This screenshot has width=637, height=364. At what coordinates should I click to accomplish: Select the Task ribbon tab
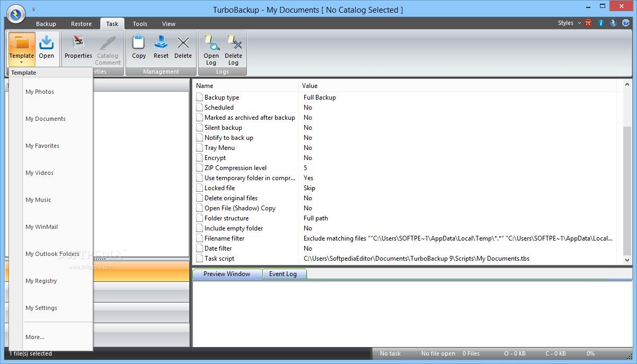112,24
